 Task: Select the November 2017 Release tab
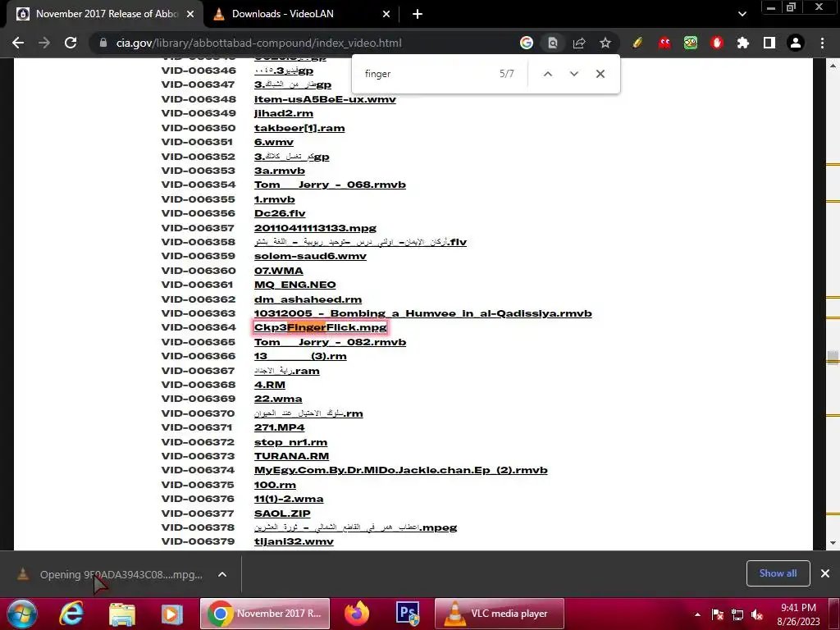[x=107, y=14]
